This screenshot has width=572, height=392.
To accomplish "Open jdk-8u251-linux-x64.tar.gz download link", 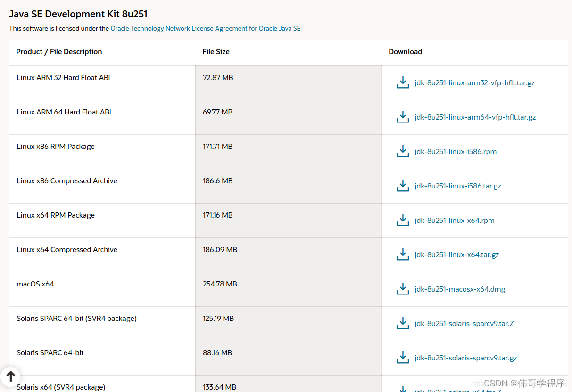I will [456, 255].
